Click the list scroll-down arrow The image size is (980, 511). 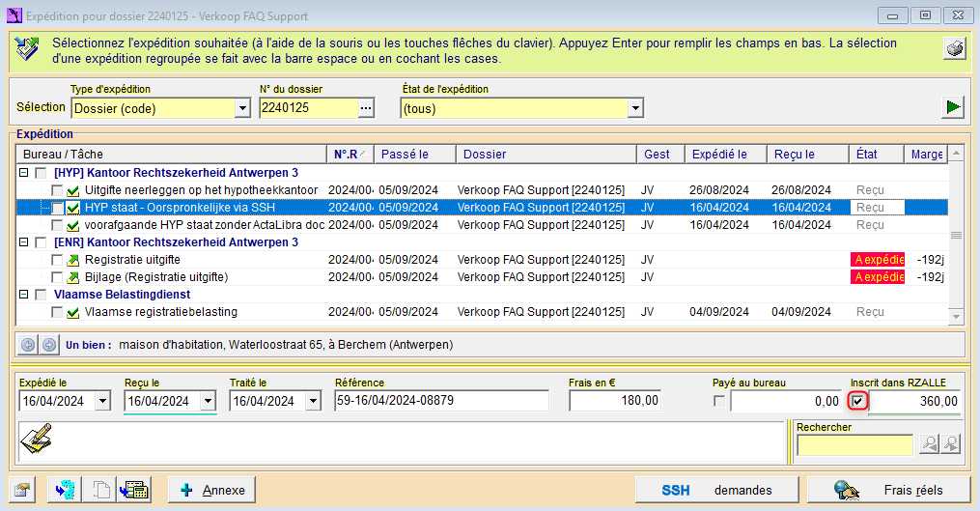pyautogui.click(x=956, y=317)
